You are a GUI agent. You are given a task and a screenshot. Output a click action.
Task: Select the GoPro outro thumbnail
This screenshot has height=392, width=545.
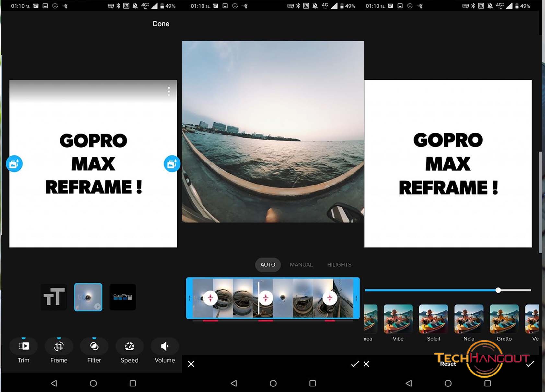(122, 297)
